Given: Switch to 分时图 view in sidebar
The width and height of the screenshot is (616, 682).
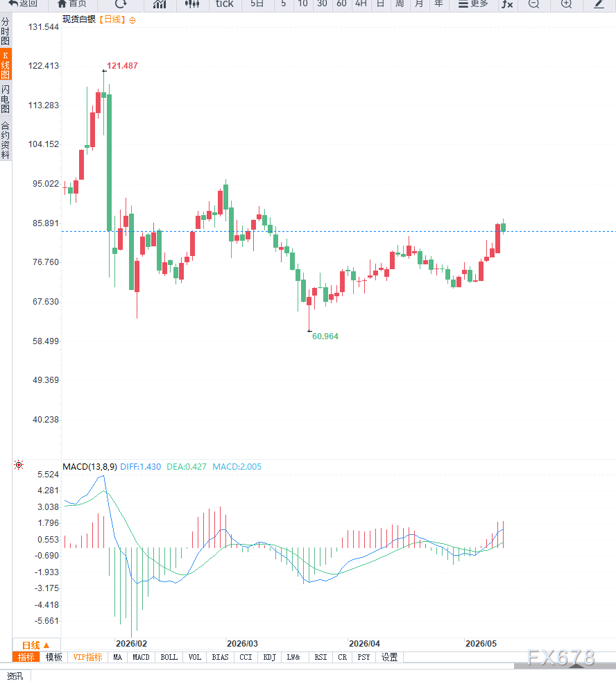Looking at the screenshot, I should click(x=6, y=31).
